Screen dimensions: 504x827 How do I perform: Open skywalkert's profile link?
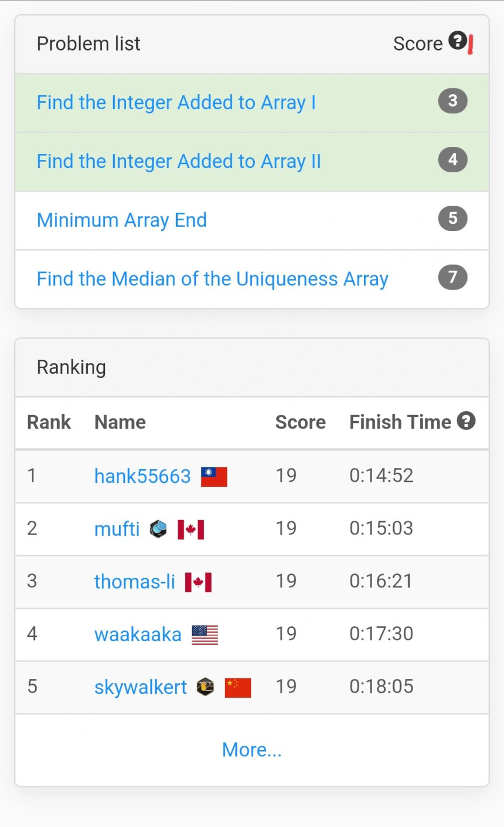click(141, 687)
